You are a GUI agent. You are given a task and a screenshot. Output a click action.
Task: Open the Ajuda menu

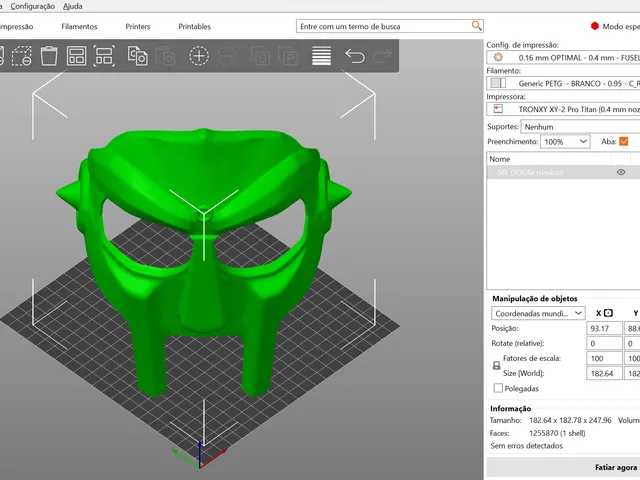[73, 6]
